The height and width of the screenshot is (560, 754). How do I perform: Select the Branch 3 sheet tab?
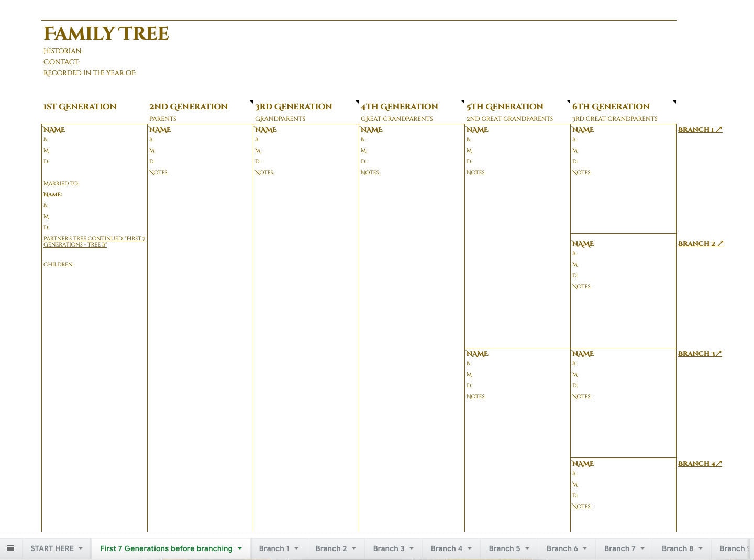pyautogui.click(x=389, y=548)
